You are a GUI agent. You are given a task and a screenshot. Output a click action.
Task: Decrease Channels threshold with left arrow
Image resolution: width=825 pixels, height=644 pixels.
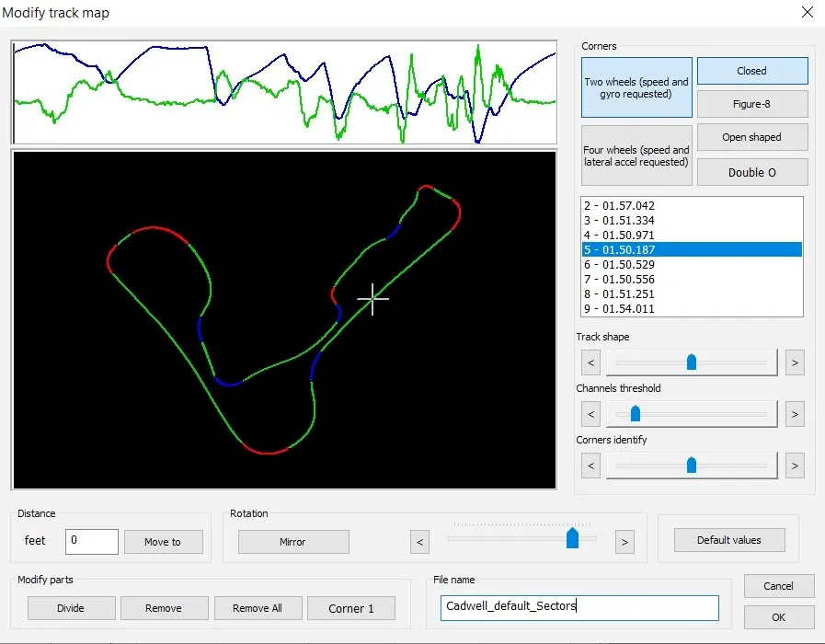pyautogui.click(x=590, y=414)
